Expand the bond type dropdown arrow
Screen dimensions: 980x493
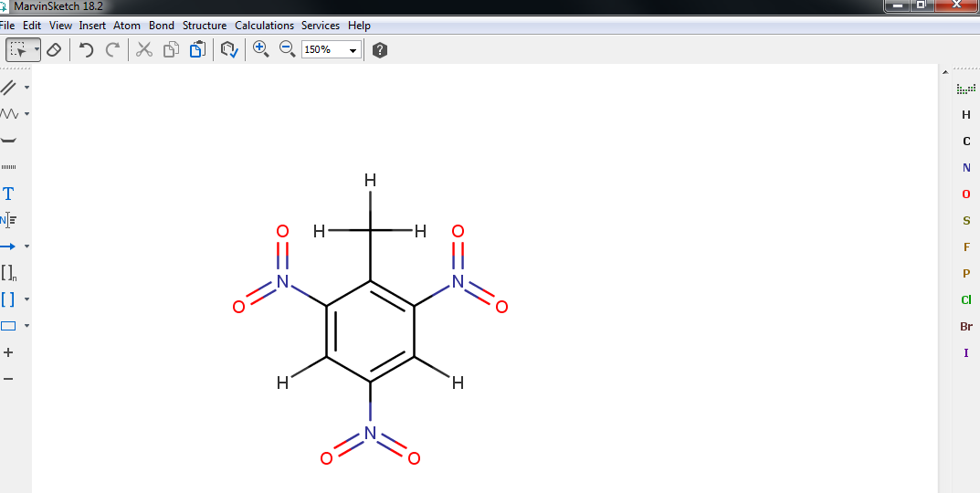click(x=26, y=88)
